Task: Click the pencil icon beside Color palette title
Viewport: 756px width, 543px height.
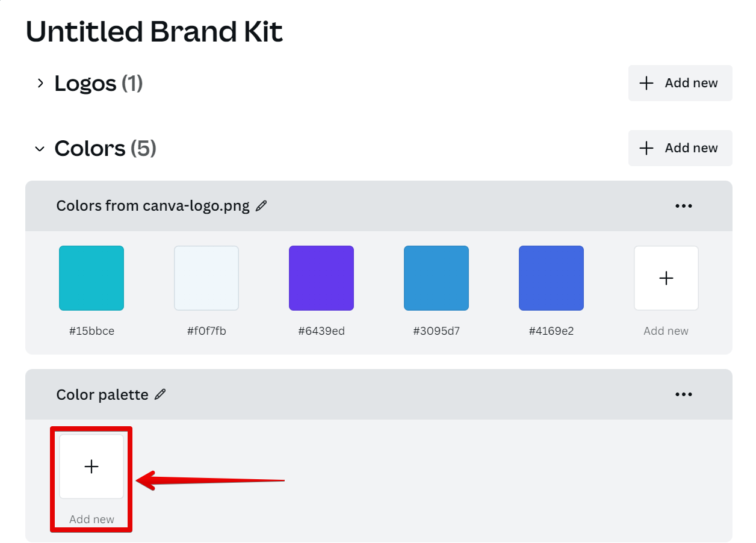Action: 160,394
